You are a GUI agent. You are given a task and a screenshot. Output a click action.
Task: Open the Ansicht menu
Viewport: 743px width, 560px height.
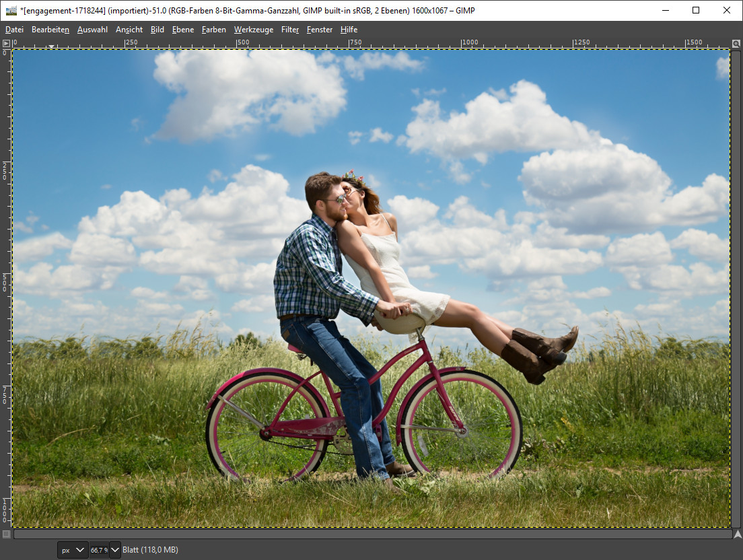click(129, 30)
